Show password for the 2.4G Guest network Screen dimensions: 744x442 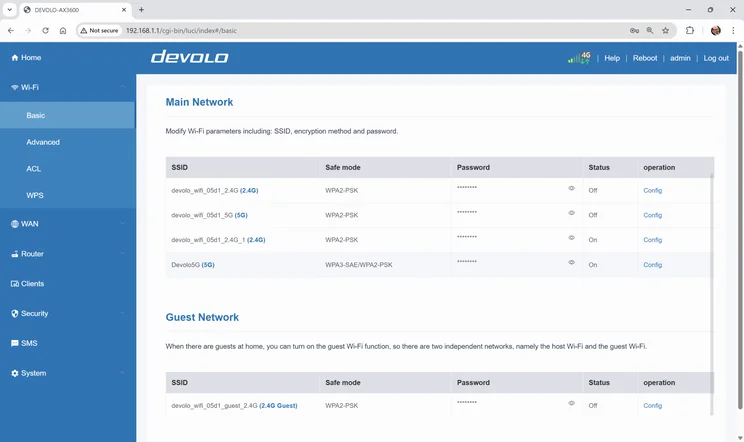pos(572,404)
